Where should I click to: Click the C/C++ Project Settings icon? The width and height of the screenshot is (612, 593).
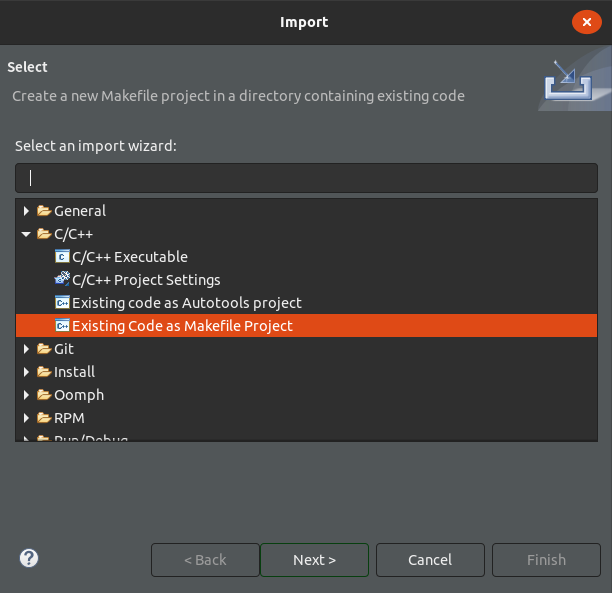62,280
